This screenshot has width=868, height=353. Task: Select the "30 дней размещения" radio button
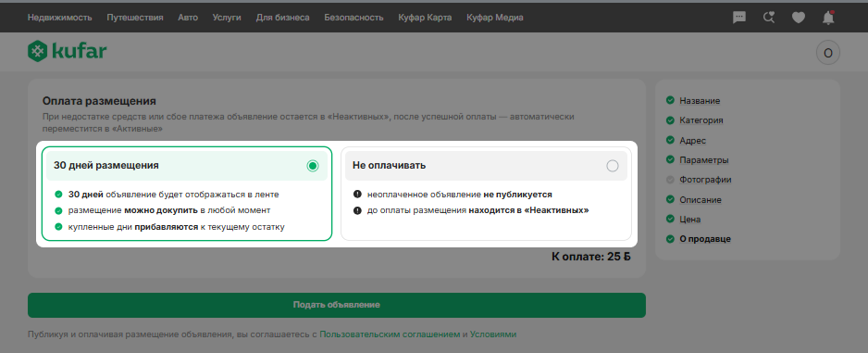pyautogui.click(x=313, y=166)
